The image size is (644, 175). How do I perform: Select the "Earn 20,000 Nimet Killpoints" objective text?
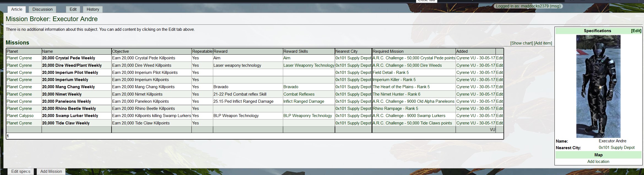click(137, 94)
